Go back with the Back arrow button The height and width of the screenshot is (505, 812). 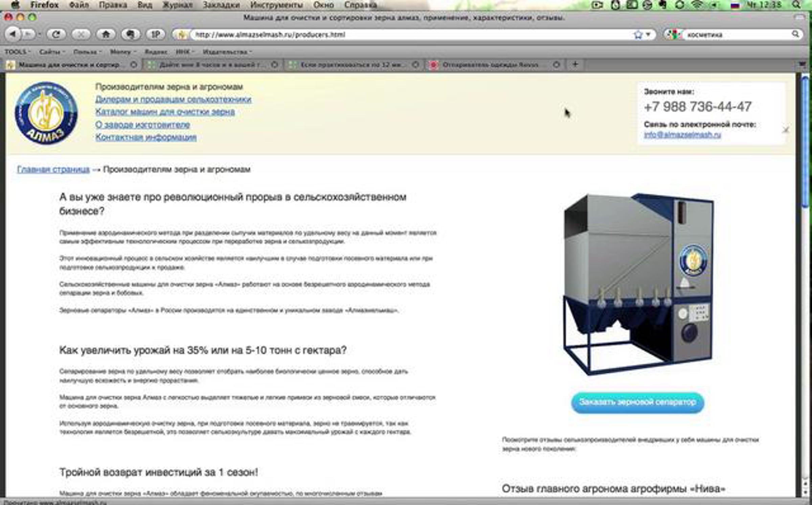point(13,34)
